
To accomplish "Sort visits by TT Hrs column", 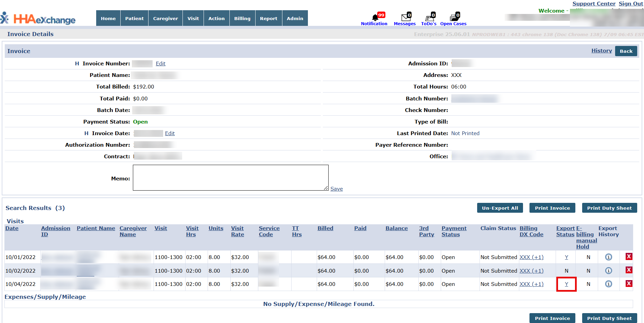I will pos(297,231).
